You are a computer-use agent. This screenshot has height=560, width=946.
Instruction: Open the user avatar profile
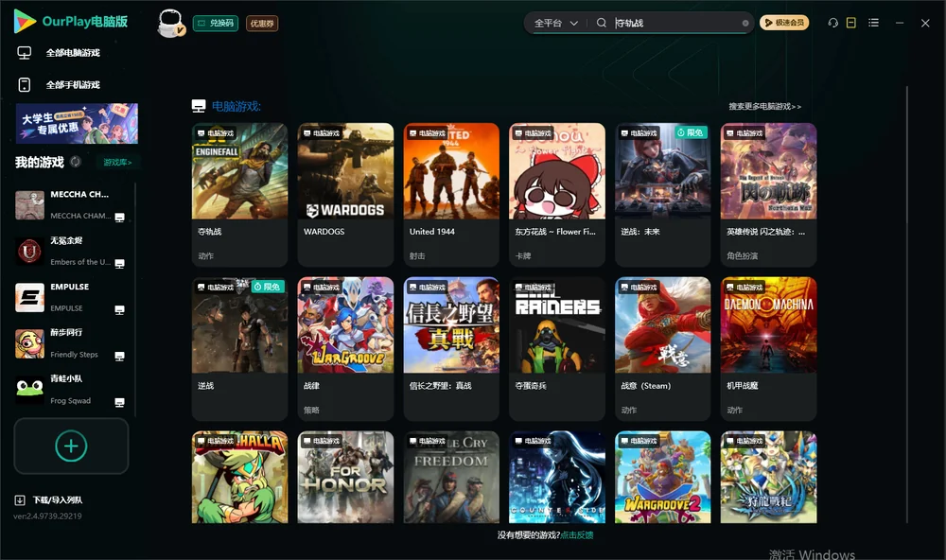(x=170, y=23)
